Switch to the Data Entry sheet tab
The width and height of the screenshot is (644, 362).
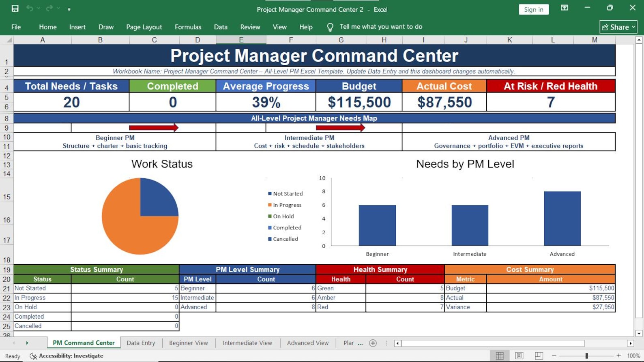coord(141,343)
